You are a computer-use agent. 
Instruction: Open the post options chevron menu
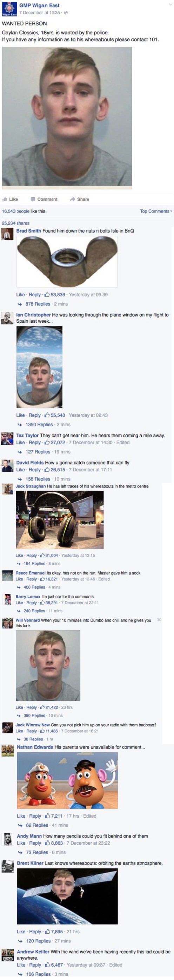tap(170, 5)
